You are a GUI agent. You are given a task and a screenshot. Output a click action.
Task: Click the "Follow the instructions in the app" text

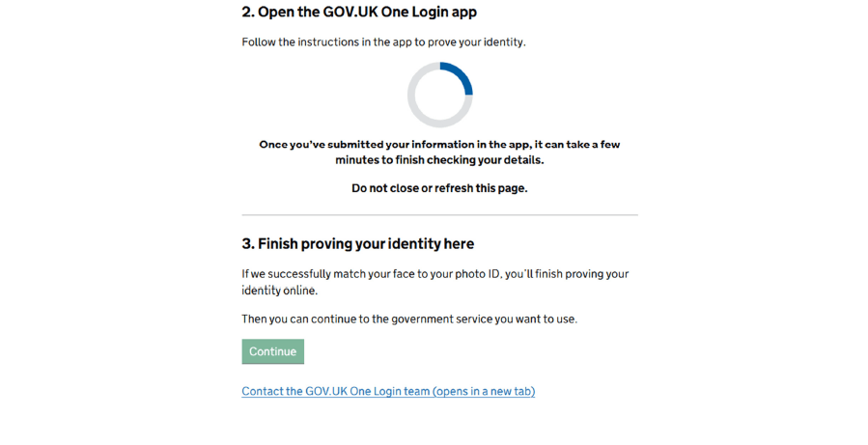pos(383,42)
